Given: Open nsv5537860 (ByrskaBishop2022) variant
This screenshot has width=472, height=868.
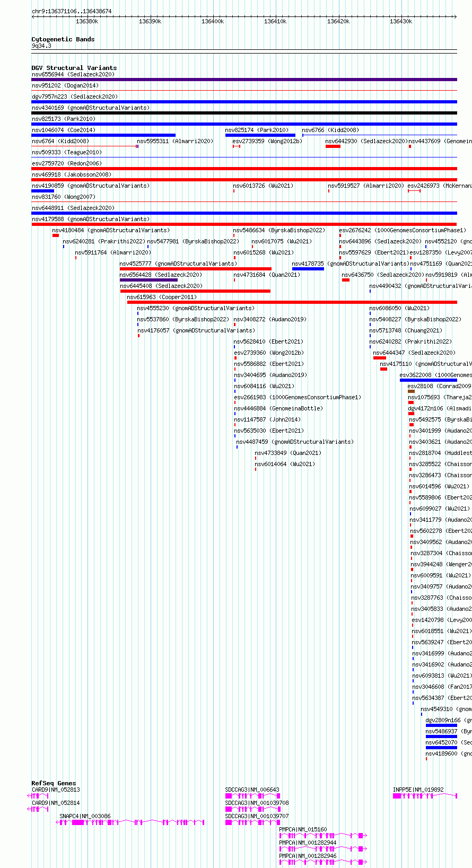Looking at the screenshot, I should tap(183, 319).
